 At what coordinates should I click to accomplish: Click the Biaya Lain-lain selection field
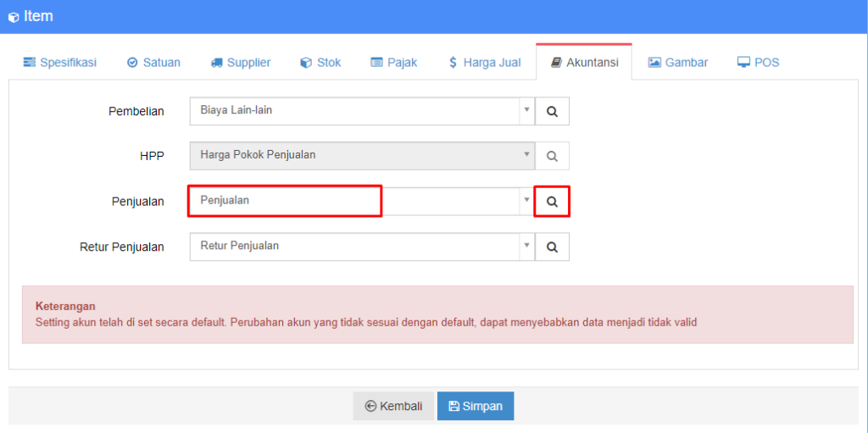coord(353,110)
